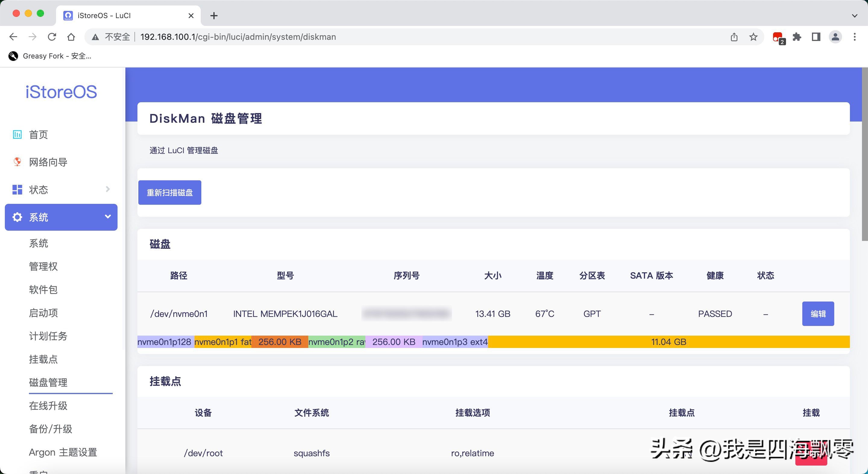Viewport: 868px width, 474px height.
Task: Open the tab search dropdown arrow
Action: [x=854, y=15]
